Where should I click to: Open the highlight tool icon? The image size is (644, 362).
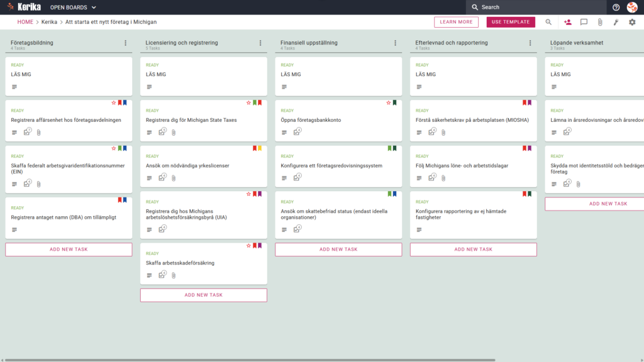[x=616, y=22]
